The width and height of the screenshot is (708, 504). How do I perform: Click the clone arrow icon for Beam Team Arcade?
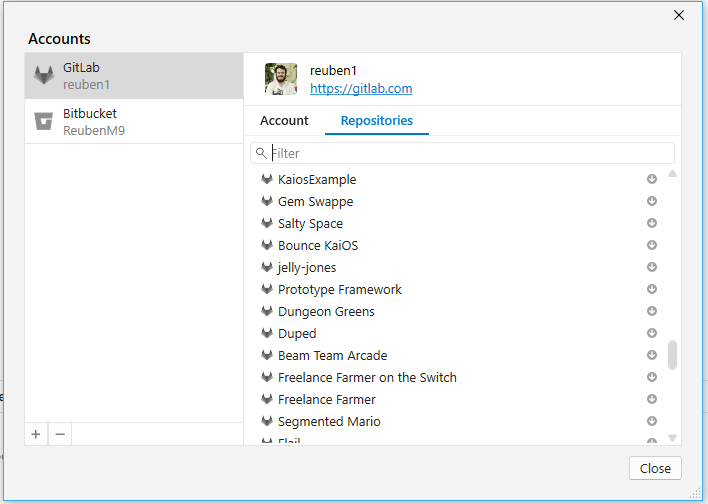(652, 356)
